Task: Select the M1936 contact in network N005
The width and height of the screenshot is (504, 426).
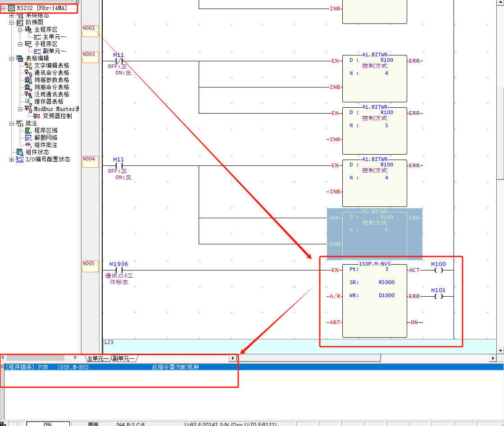Action: point(119,270)
